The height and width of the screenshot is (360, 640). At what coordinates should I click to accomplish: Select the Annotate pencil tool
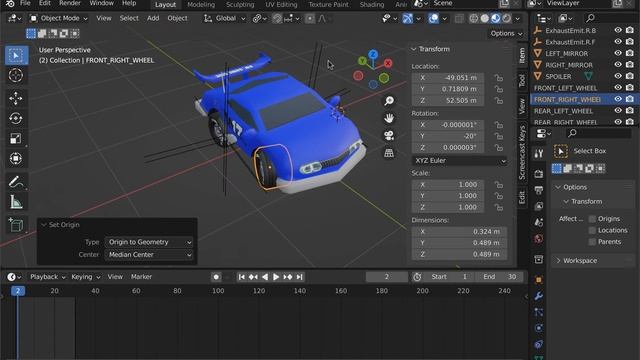[16, 182]
